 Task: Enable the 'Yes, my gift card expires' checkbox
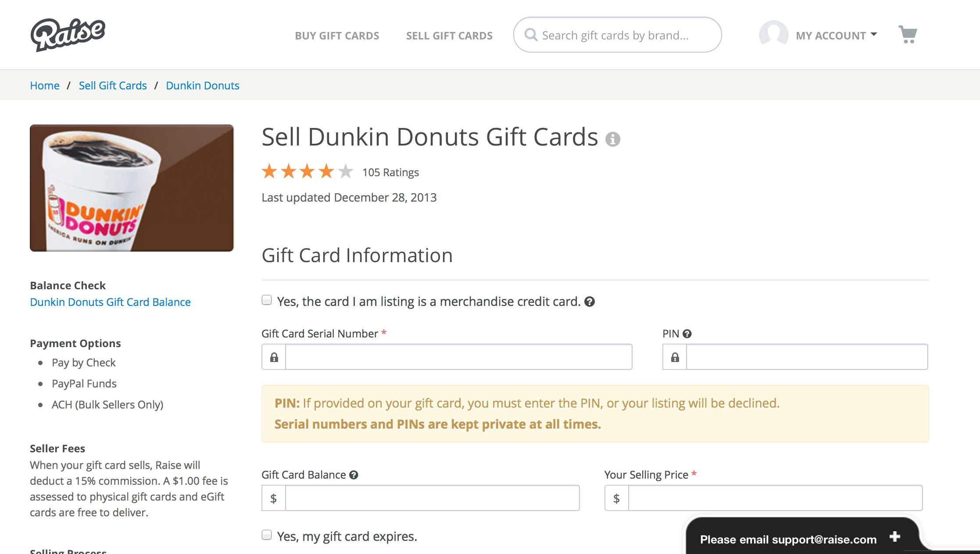pyautogui.click(x=267, y=535)
